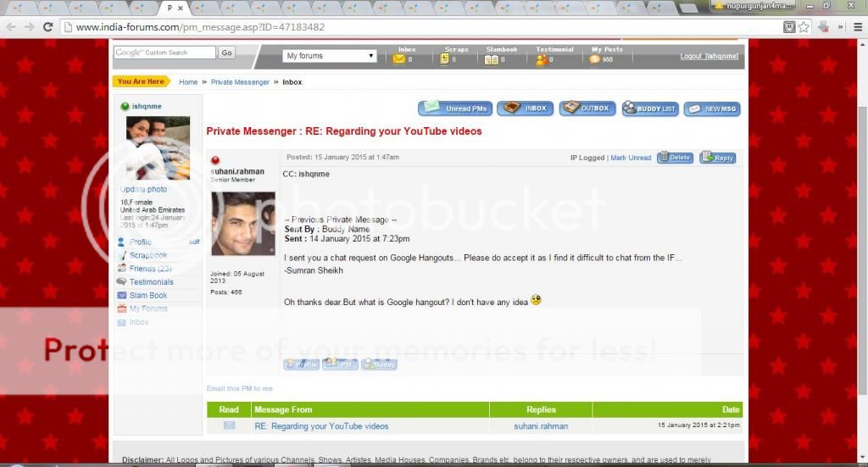The height and width of the screenshot is (467, 868).
Task: Click the Inbox envelope icon in header
Action: 398,59
